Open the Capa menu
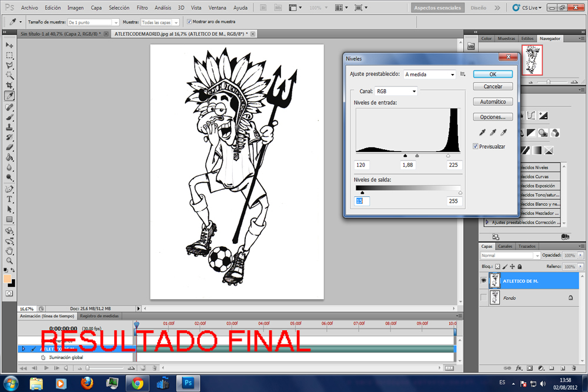The width and height of the screenshot is (588, 392). point(96,8)
